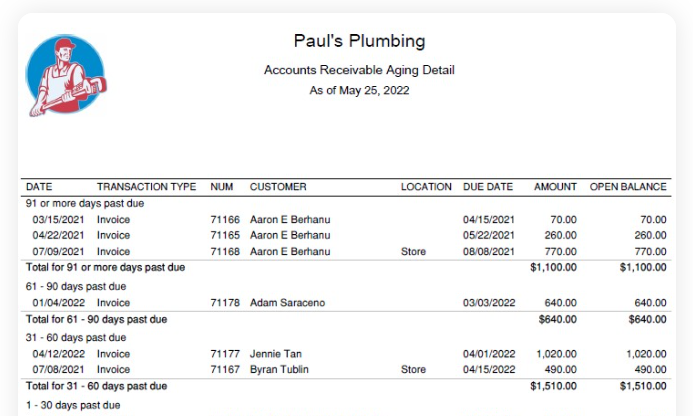Open invoice number 71168
This screenshot has height=416, width=693.
click(x=225, y=252)
